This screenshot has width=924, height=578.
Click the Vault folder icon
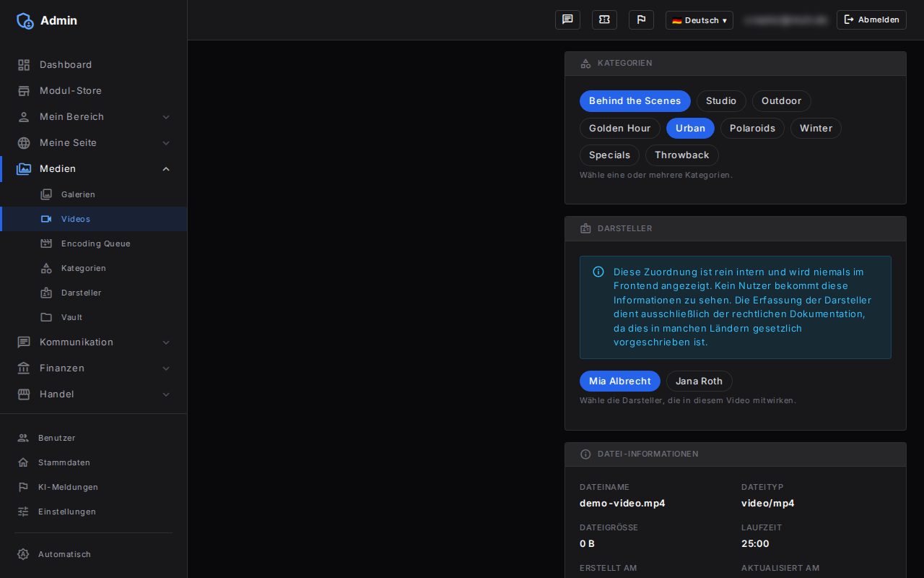coord(46,317)
